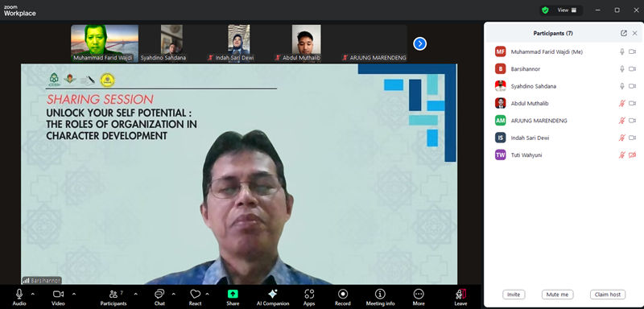Image resolution: width=644 pixels, height=309 pixels.
Task: Show the next video thumbnails with the arrow
Action: (x=419, y=43)
